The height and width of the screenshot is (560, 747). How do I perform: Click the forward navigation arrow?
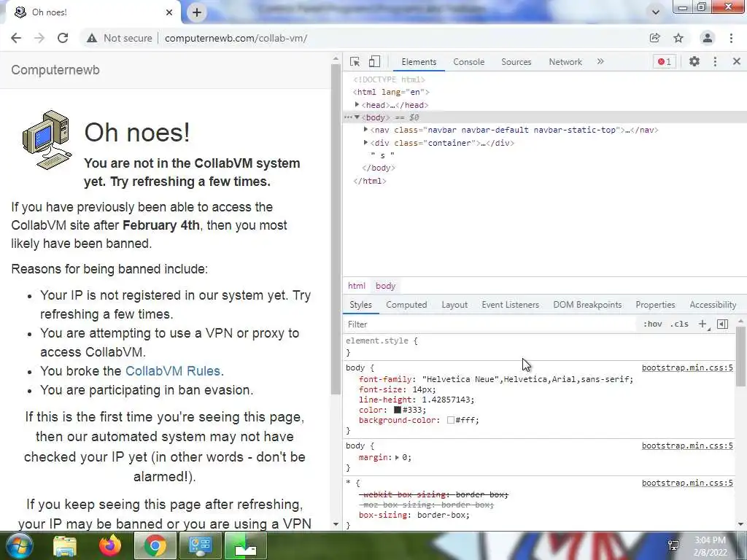[x=39, y=38]
